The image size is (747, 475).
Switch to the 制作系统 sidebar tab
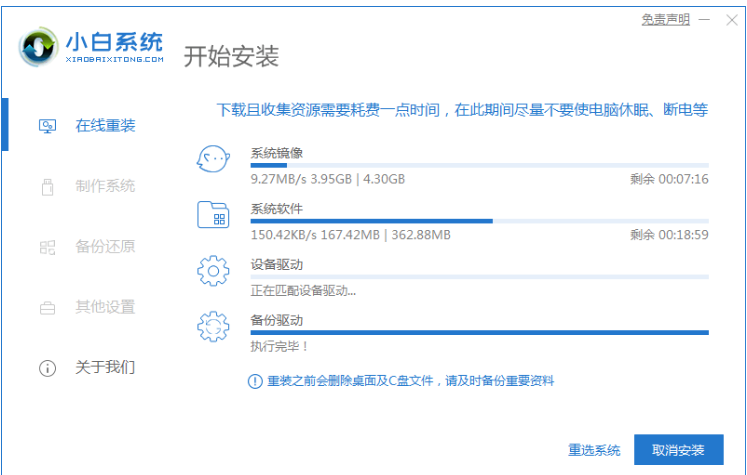105,187
